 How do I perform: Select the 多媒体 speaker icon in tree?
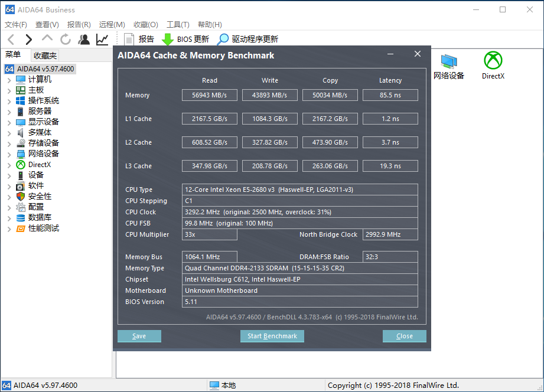21,132
